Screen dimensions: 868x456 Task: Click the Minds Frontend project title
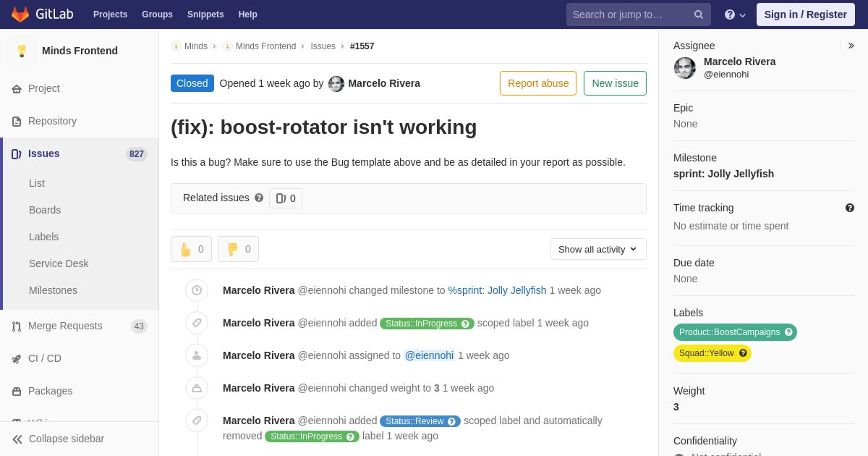pos(80,51)
